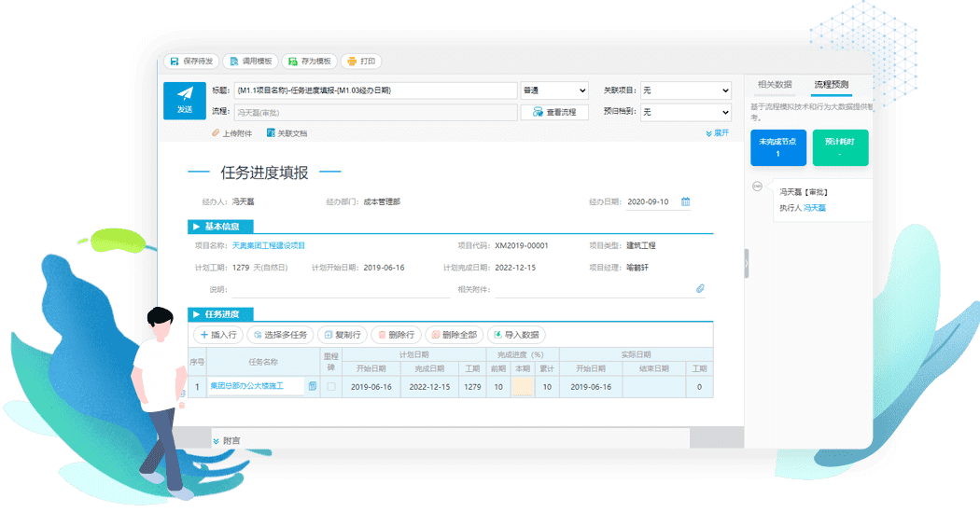Click the 查看流程 view flow button
Image resolution: width=980 pixels, height=512 pixels.
tap(554, 113)
